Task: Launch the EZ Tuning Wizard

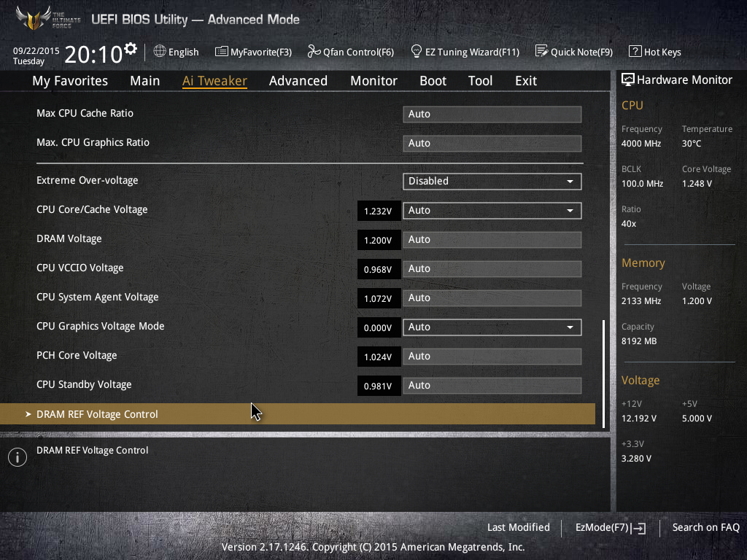Action: pos(465,52)
